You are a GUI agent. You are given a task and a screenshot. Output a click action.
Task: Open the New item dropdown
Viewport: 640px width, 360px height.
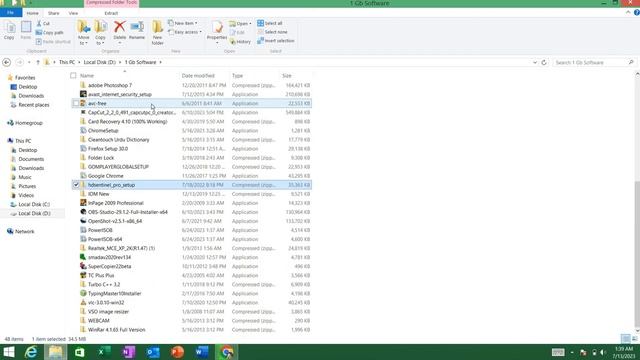coord(183,23)
